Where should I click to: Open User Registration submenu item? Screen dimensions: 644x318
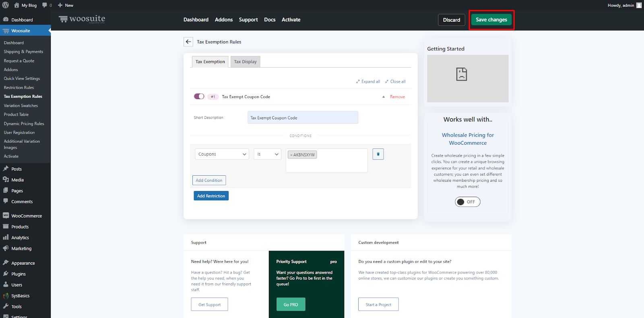tap(19, 133)
